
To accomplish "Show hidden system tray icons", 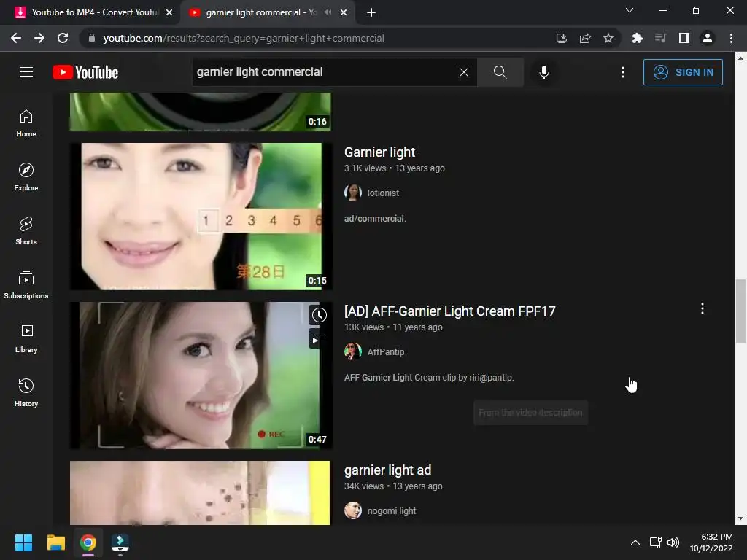I will [635, 542].
